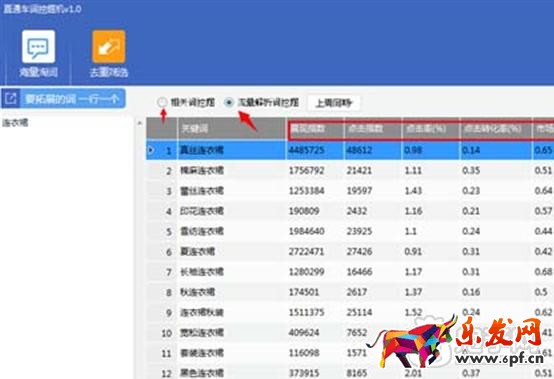Click the scroll-up arrow beside the word list
Viewport: 554px width, 379px height.
[140, 123]
